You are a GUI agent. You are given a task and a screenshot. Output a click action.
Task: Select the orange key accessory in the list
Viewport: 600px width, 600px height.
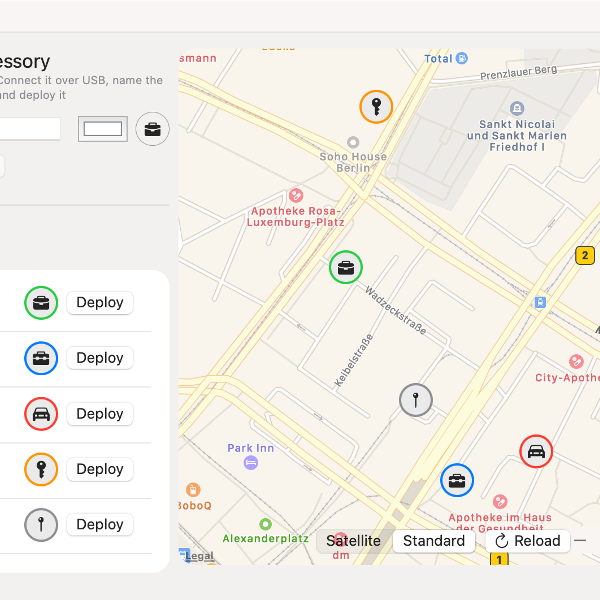41,469
